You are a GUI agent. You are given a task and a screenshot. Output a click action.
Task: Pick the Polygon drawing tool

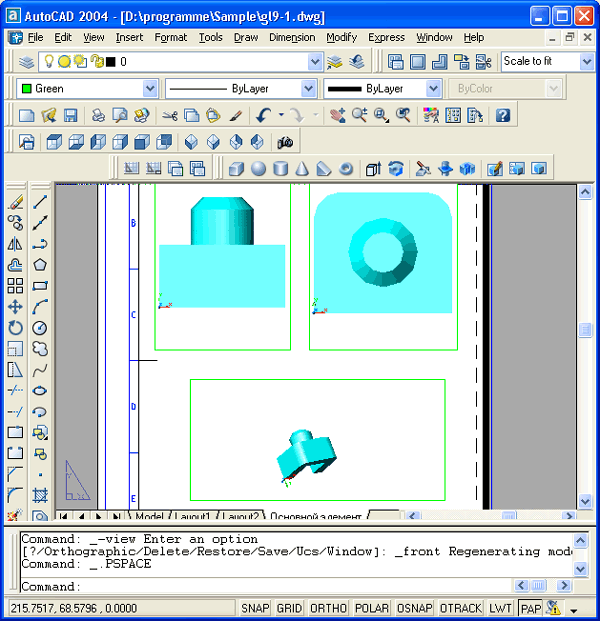click(40, 265)
